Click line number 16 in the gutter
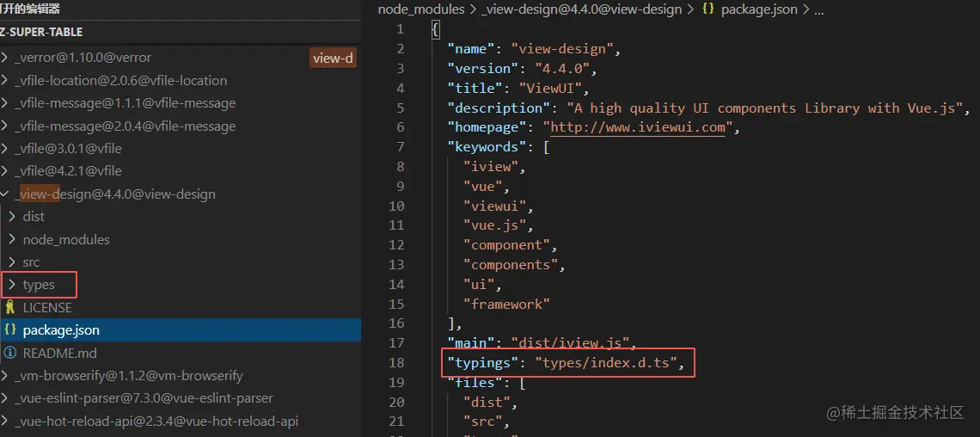980x437 pixels. (x=396, y=323)
